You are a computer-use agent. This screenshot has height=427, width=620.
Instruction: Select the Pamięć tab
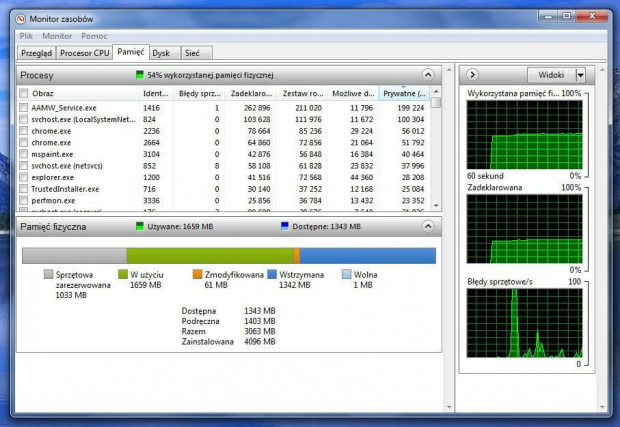tap(131, 52)
